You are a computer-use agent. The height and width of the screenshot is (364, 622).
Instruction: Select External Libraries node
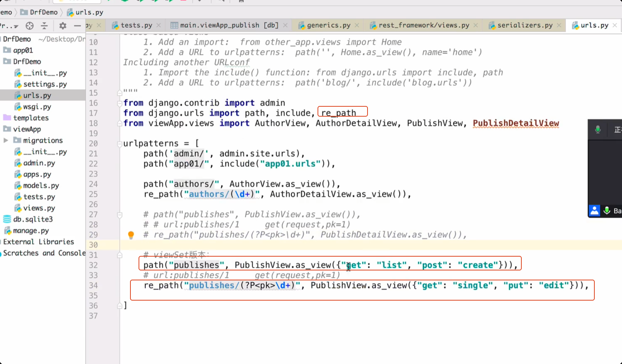click(x=38, y=242)
